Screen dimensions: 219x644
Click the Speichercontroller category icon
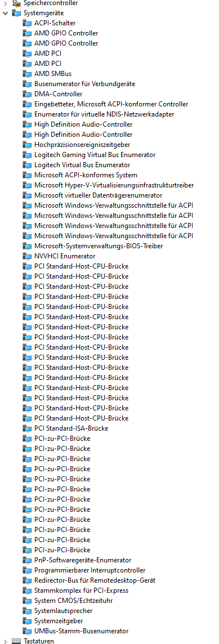[x=16, y=3]
